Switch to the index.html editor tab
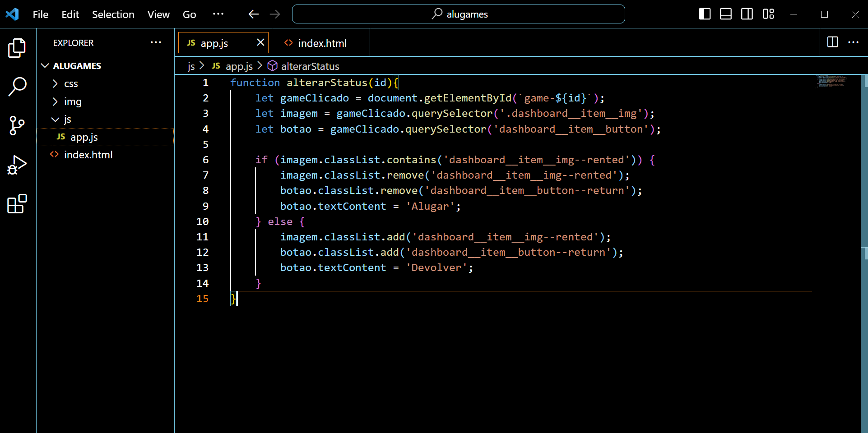868x433 pixels. pos(321,43)
